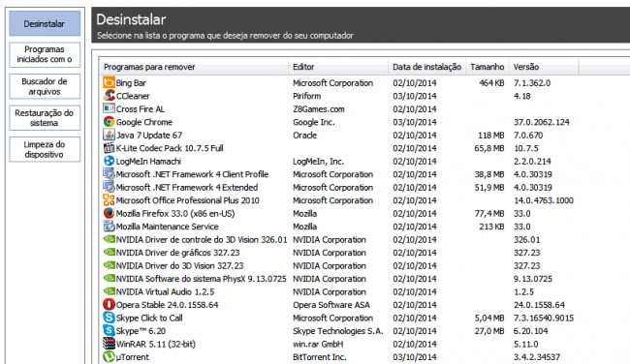
Task: Click the Mozilla Firefox 33.0 icon
Action: [x=109, y=213]
